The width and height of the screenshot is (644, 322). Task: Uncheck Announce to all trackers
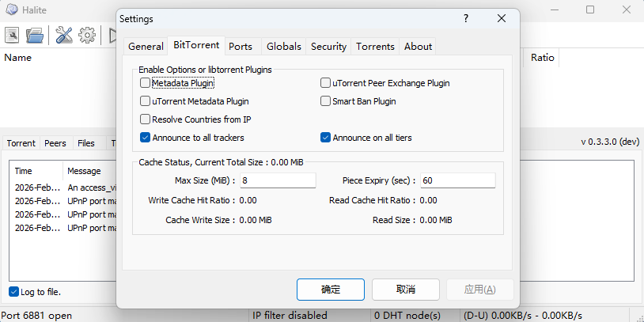point(145,138)
